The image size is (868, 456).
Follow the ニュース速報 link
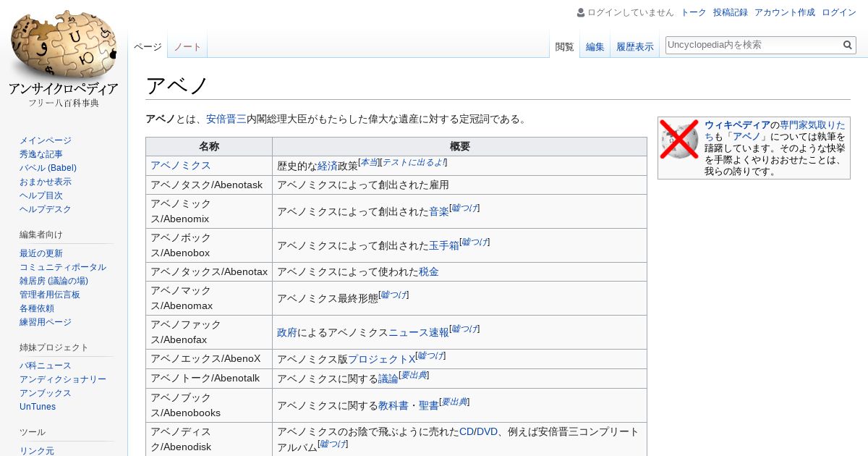419,332
